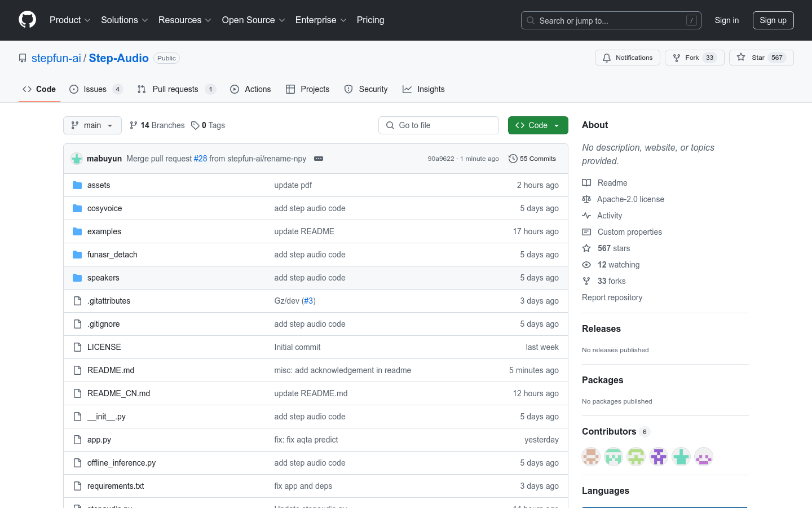
Task: Click the Pricing link
Action: 370,20
